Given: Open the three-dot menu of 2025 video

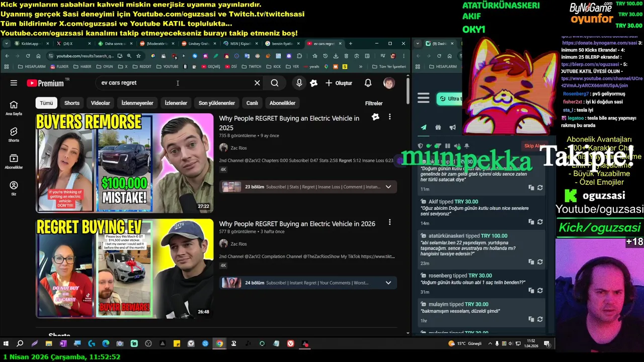Looking at the screenshot, I should click(x=389, y=117).
